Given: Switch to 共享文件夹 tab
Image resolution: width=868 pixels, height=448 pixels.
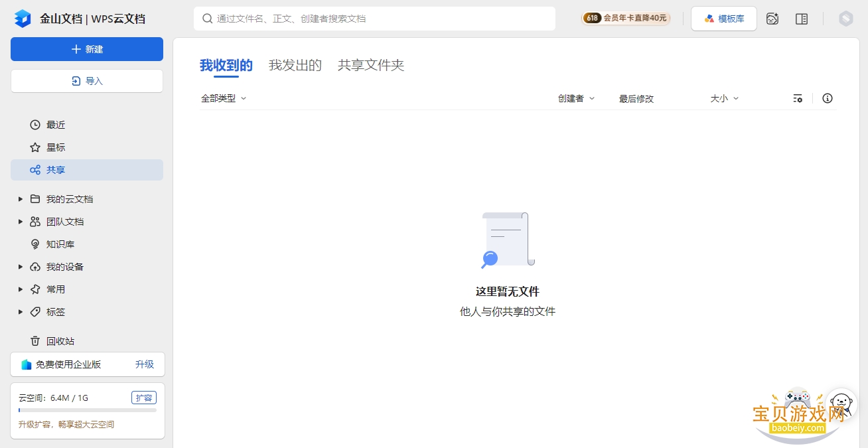Looking at the screenshot, I should click(x=371, y=65).
